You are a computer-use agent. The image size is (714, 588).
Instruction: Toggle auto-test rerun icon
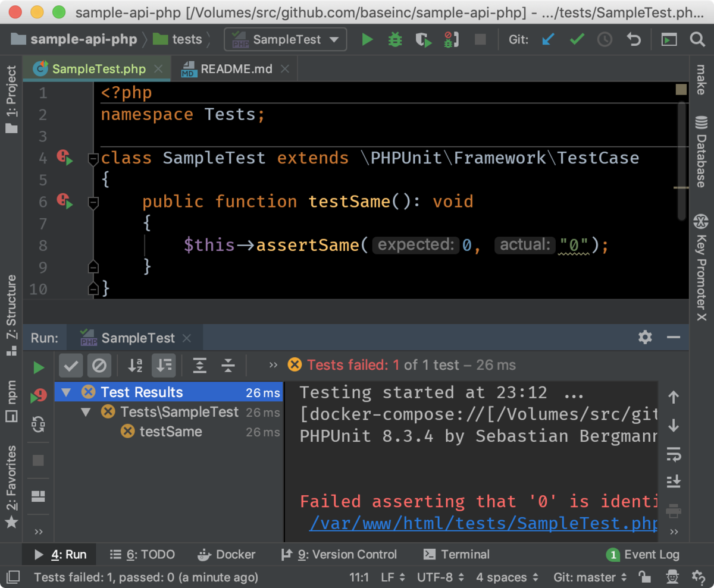[x=39, y=425]
